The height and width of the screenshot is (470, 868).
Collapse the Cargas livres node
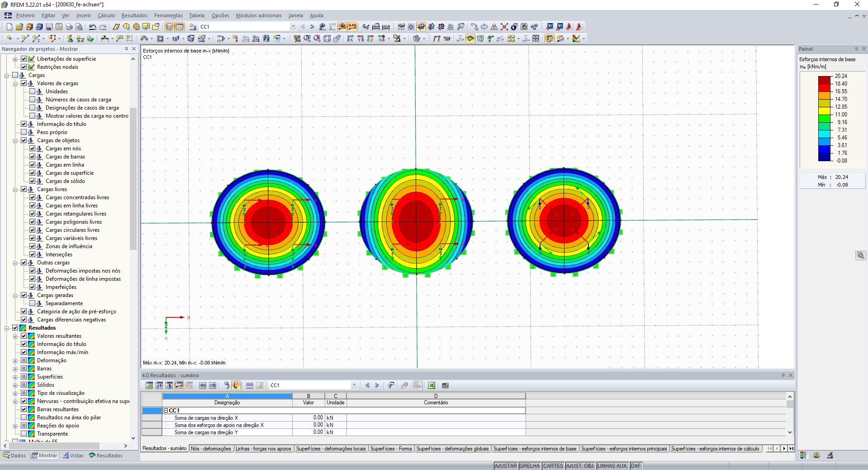15,189
